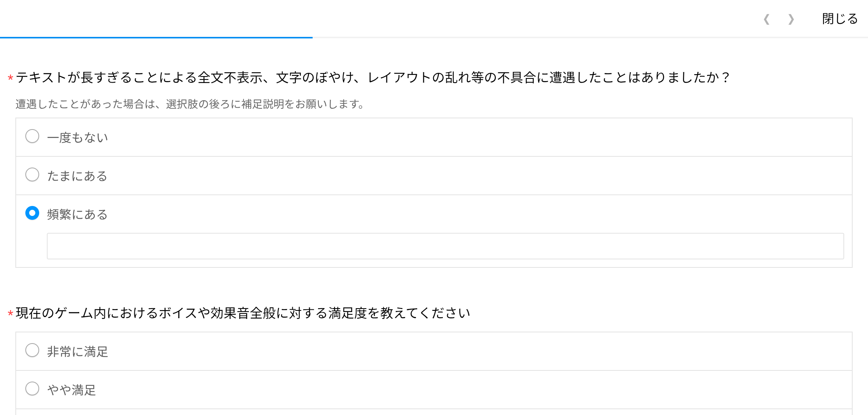Click the たまにある option text label
This screenshot has width=868, height=415.
point(77,176)
